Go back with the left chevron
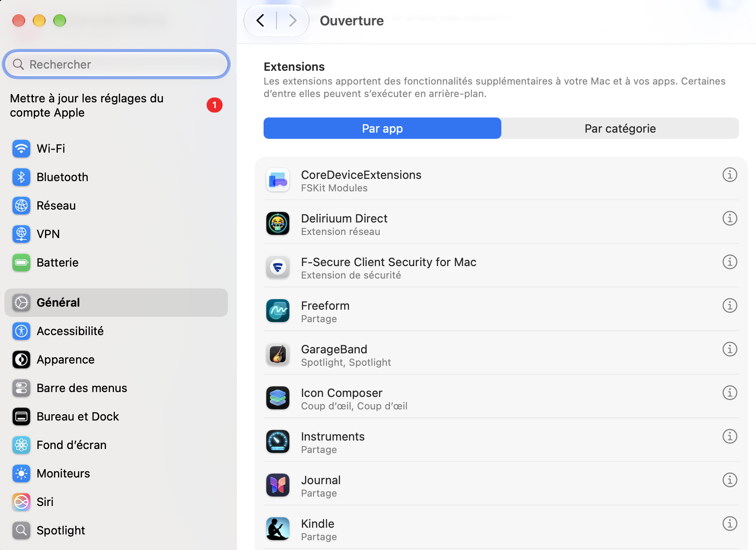 point(260,20)
